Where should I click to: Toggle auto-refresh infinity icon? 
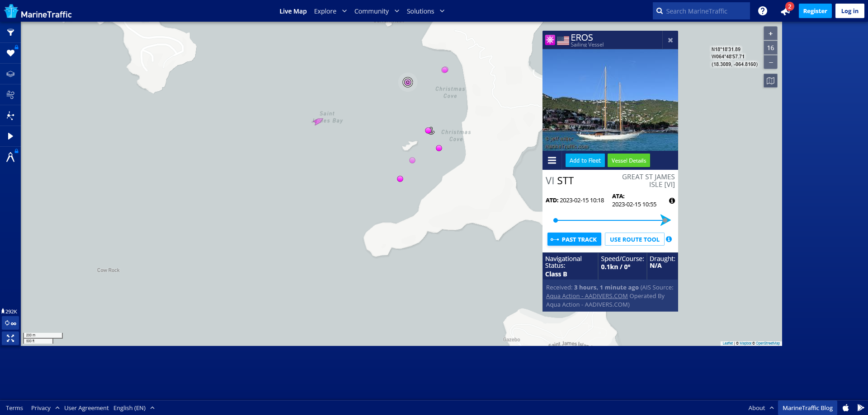click(x=10, y=323)
